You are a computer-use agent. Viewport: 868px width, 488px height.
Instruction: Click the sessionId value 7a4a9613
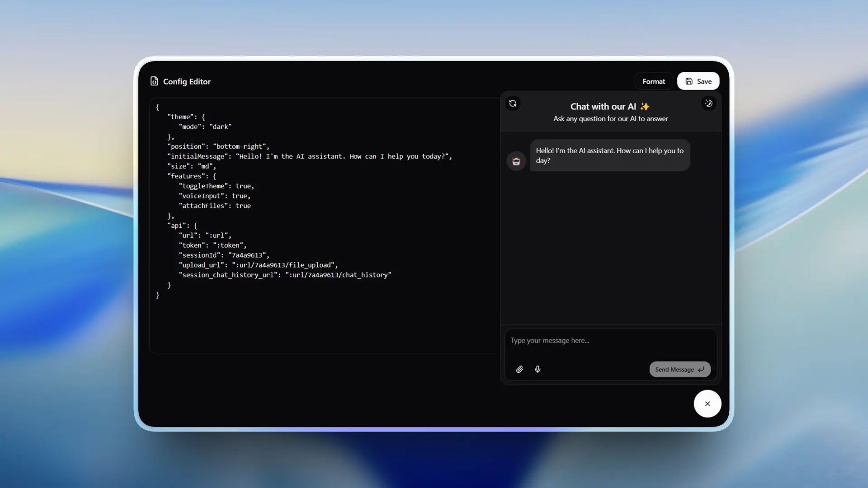pyautogui.click(x=248, y=255)
